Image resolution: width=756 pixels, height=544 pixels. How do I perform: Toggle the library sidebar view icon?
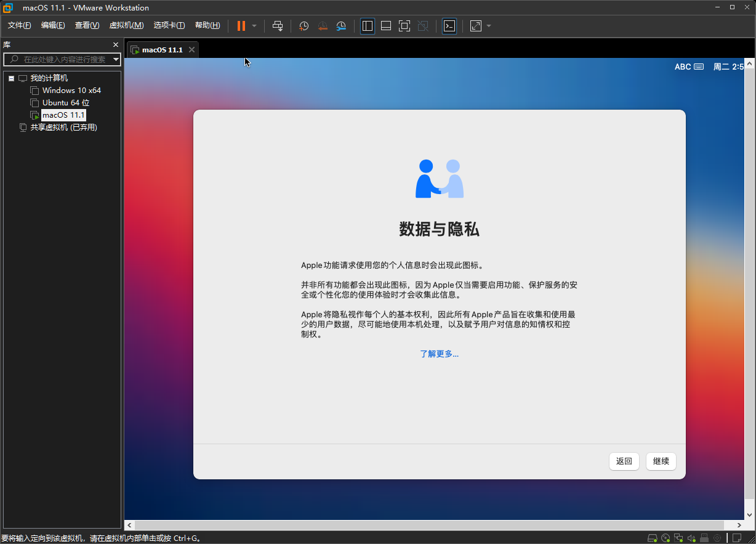pos(368,26)
